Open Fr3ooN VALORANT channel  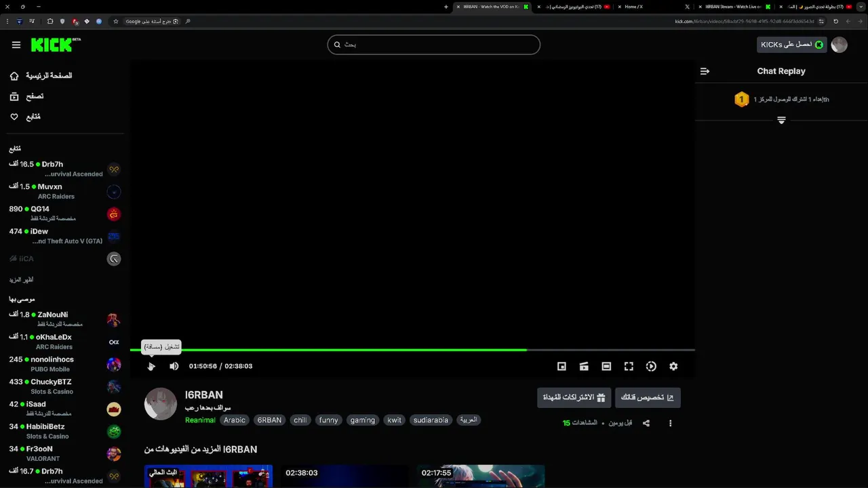(x=65, y=453)
